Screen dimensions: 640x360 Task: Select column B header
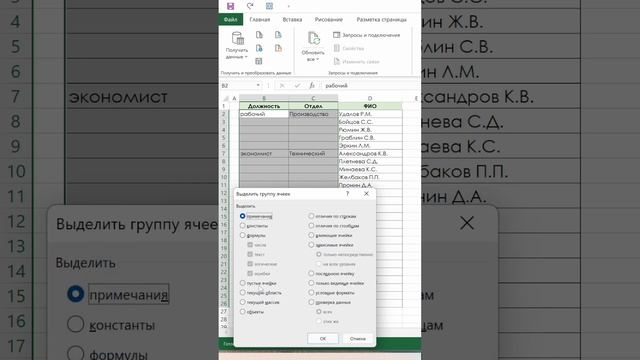tap(264, 98)
